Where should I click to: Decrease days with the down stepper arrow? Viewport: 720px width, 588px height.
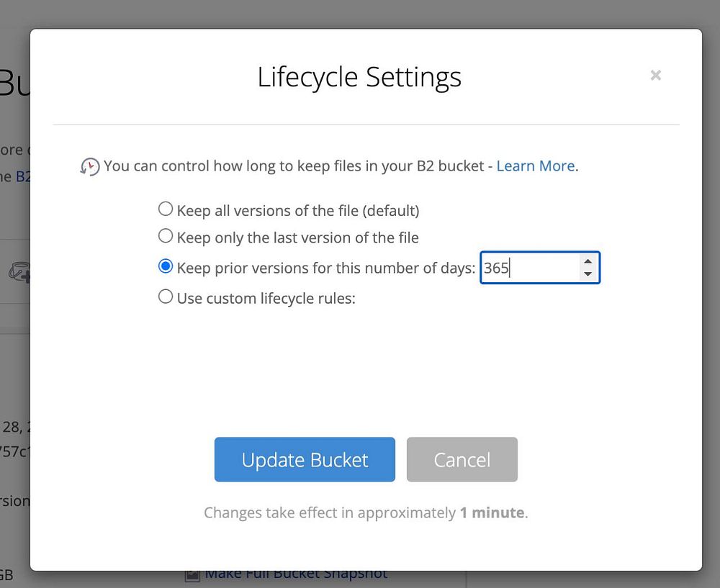[588, 274]
